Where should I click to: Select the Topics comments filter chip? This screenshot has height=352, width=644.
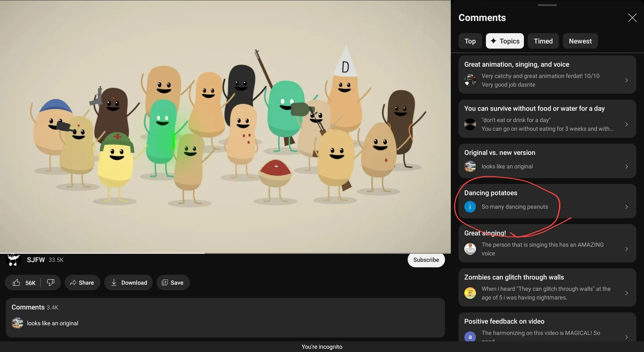[505, 41]
